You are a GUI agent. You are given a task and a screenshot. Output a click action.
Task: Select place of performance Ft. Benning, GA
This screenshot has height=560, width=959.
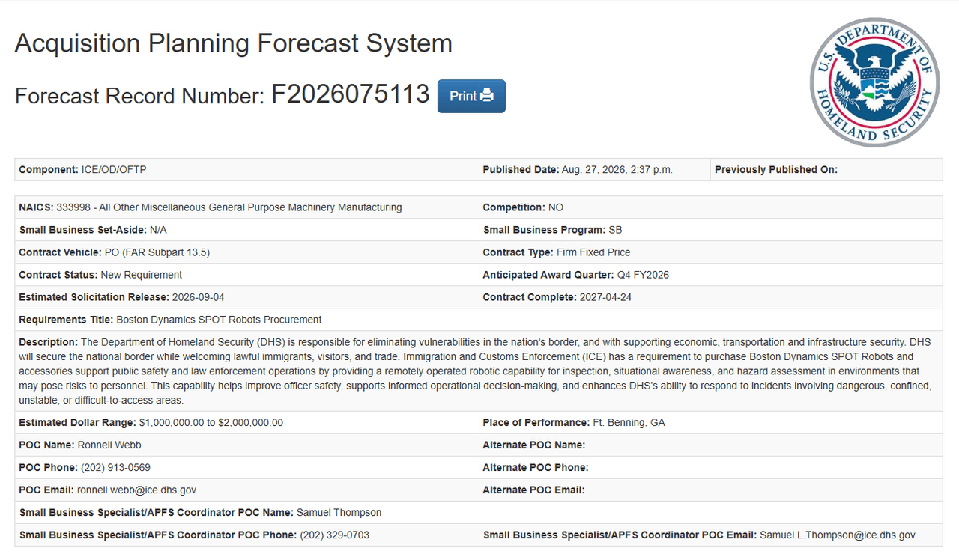point(629,423)
